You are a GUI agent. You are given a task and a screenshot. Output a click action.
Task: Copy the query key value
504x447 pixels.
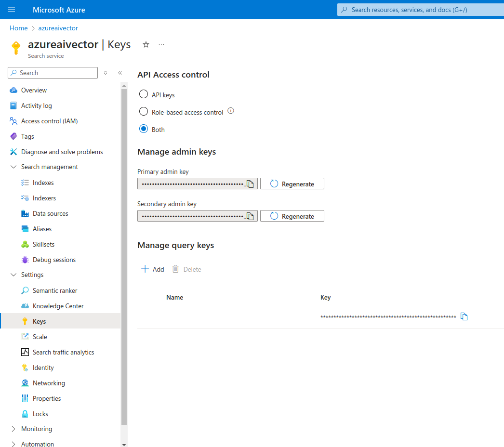pyautogui.click(x=464, y=316)
